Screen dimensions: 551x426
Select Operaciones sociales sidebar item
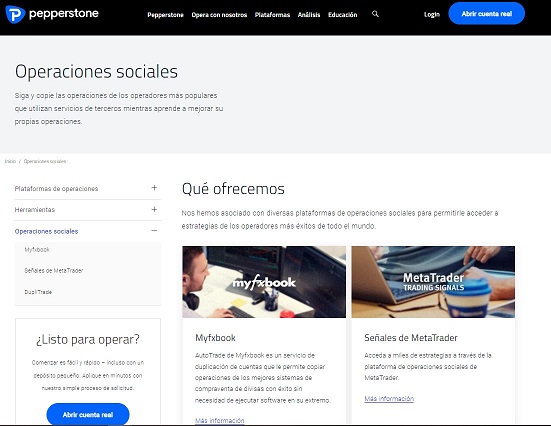46,231
